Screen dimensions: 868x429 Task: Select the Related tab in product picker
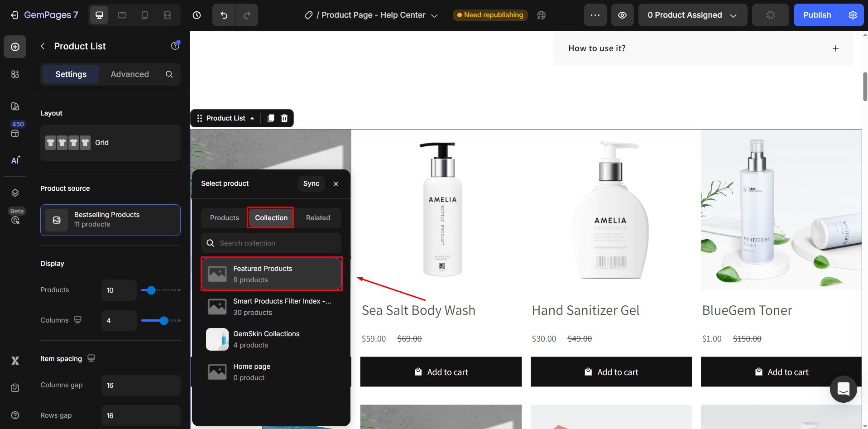(x=318, y=218)
